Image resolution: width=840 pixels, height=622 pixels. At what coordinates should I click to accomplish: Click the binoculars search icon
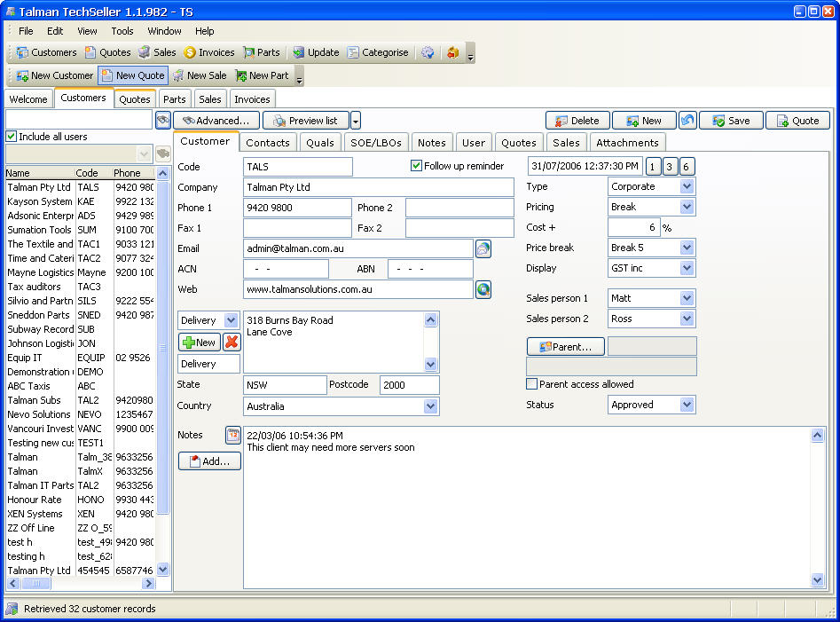click(x=163, y=120)
